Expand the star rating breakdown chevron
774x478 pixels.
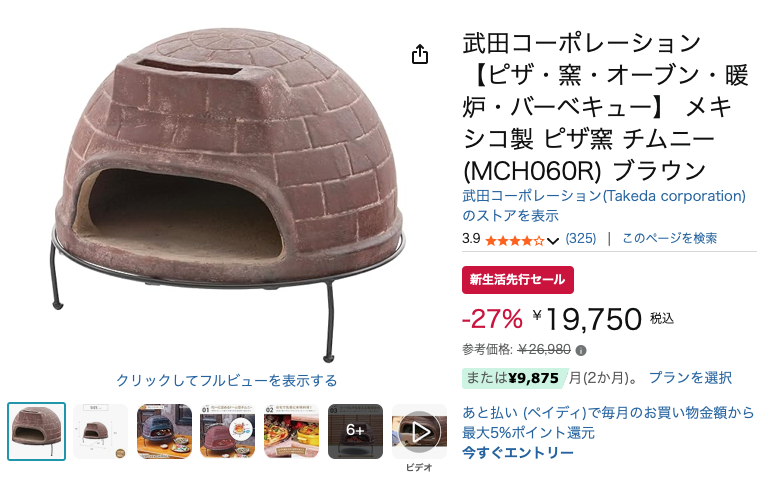553,241
